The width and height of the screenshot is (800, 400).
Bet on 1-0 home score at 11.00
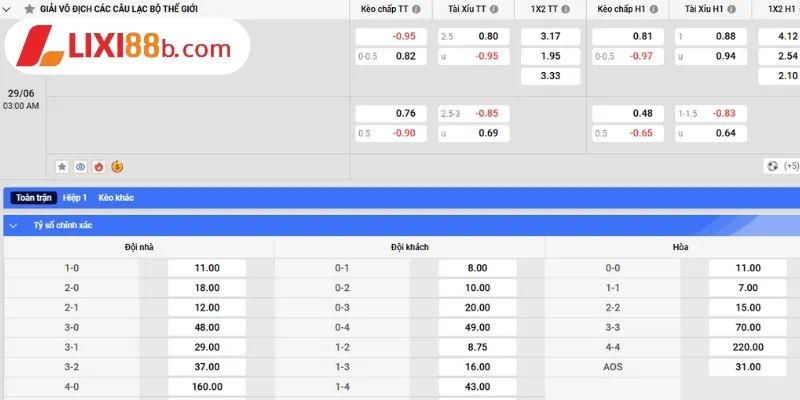[207, 268]
